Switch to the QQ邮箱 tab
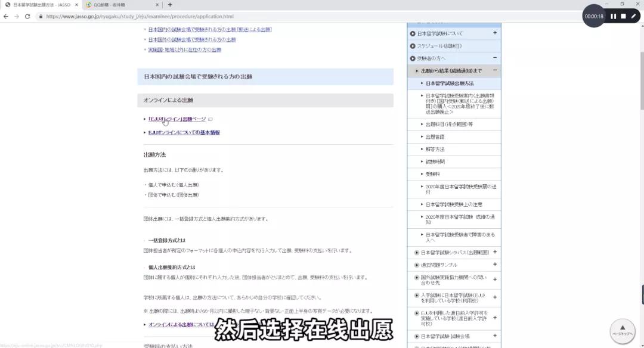 (x=119, y=5)
